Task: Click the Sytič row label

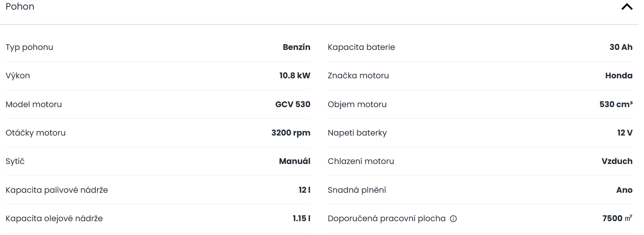Action: pyautogui.click(x=15, y=161)
